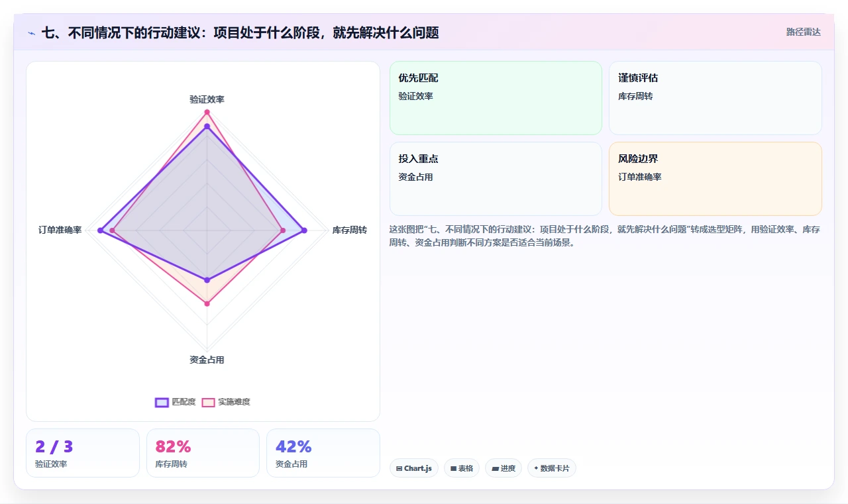The image size is (848, 504).
Task: Click the purple data point on 库存周转 axis
Action: [304, 230]
